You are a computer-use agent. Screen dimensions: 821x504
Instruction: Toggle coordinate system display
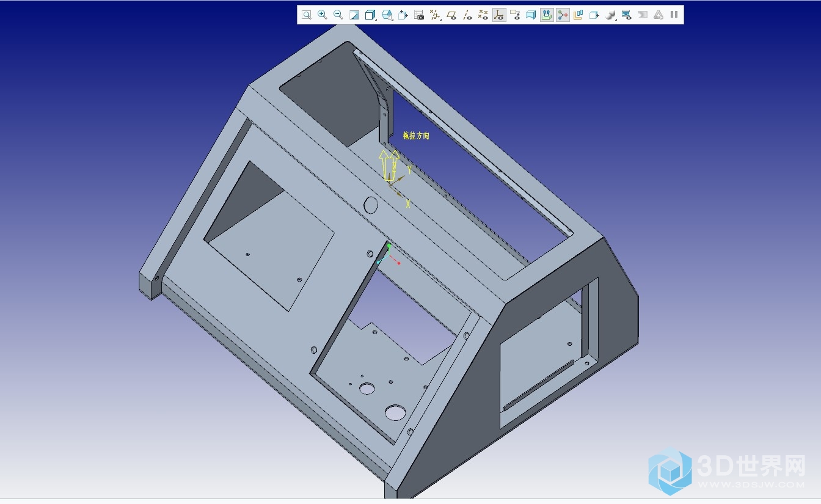pyautogui.click(x=499, y=15)
